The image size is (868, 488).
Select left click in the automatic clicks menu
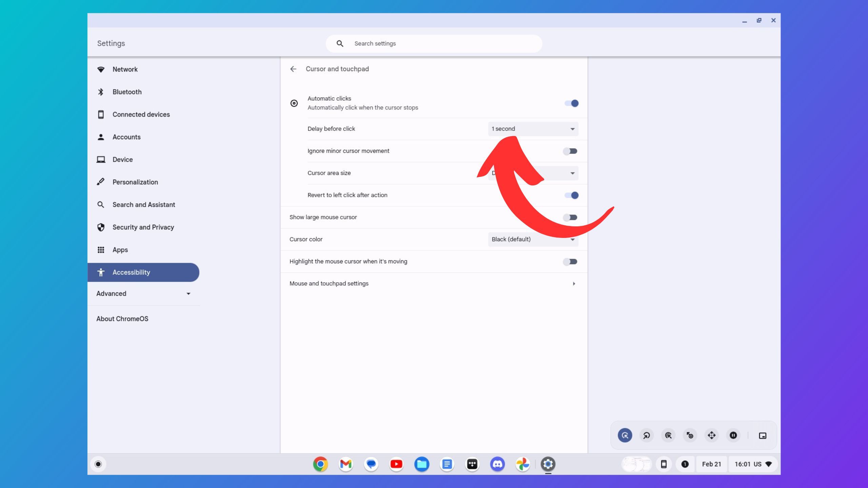click(x=625, y=435)
